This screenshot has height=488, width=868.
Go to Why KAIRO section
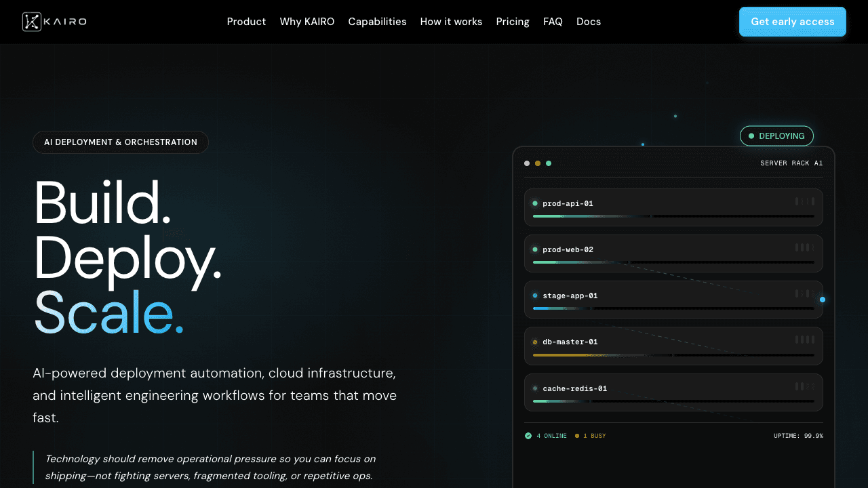pos(307,22)
